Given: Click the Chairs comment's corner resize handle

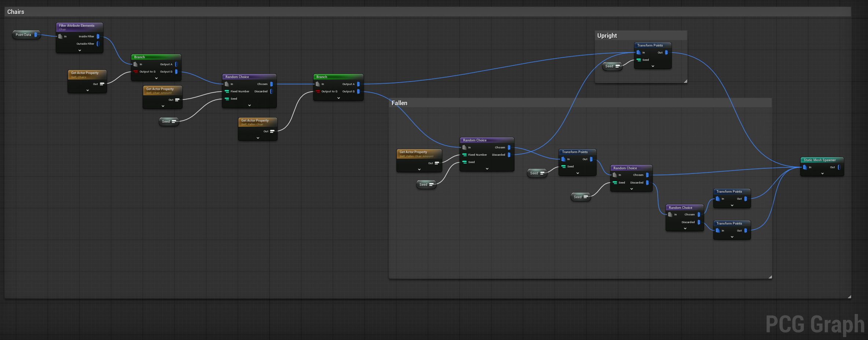Looking at the screenshot, I should click(849, 297).
